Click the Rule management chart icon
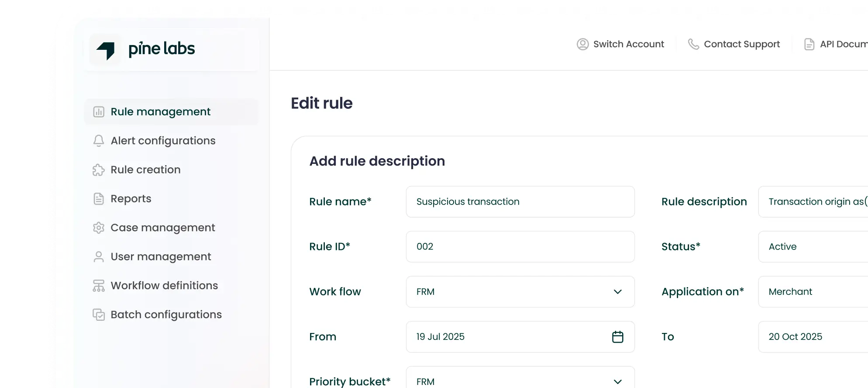868x388 pixels. pos(99,112)
